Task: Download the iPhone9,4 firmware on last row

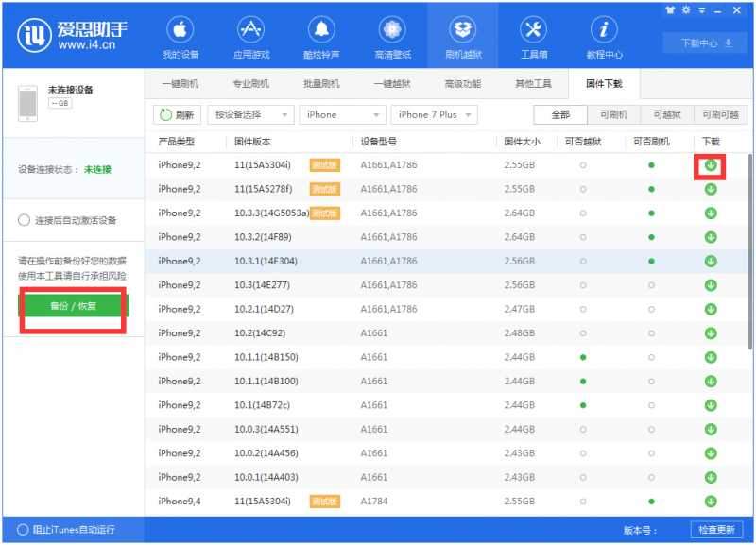Action: click(710, 502)
